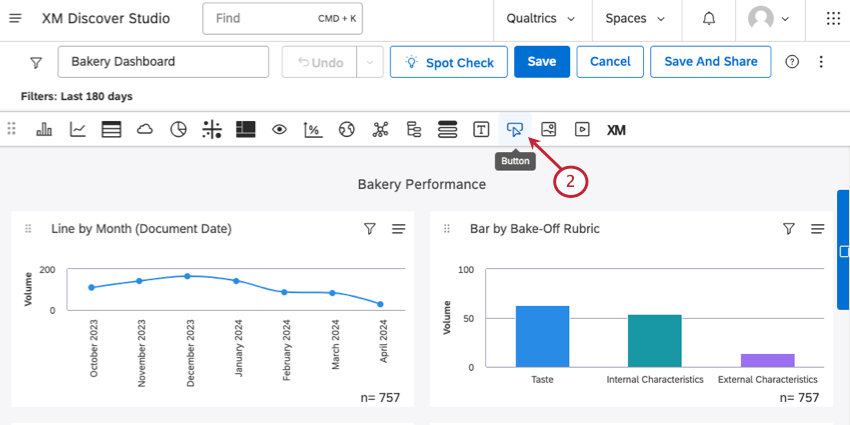850x425 pixels.
Task: Open the user account menu
Action: tap(768, 19)
